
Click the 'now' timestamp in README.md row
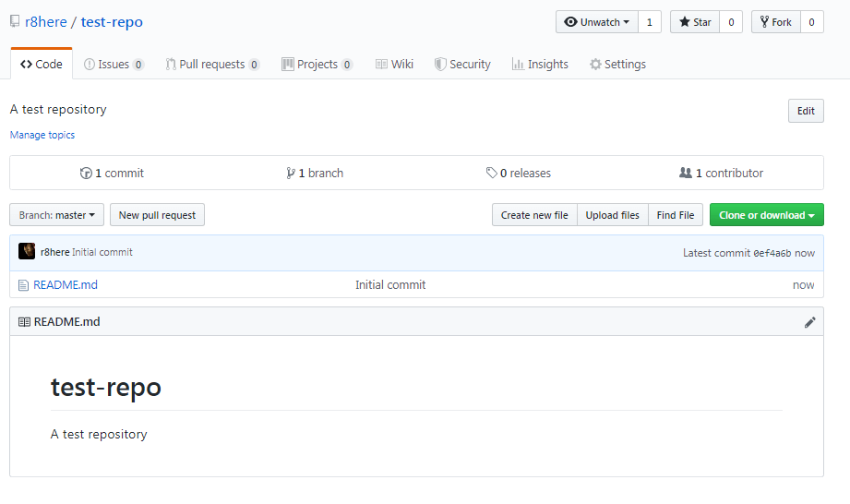803,285
